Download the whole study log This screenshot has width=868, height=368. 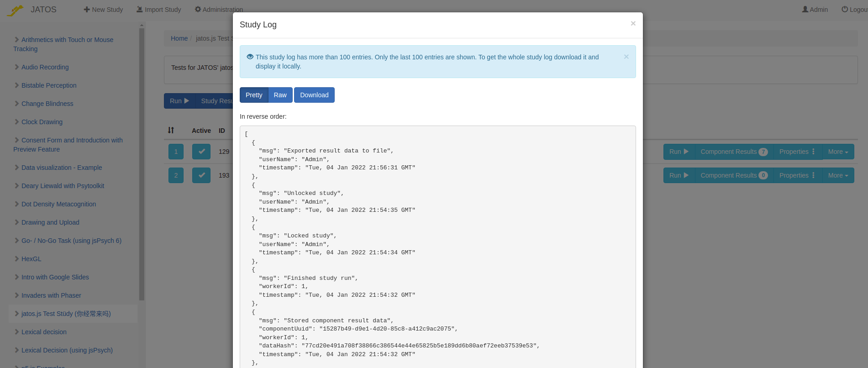tap(314, 95)
